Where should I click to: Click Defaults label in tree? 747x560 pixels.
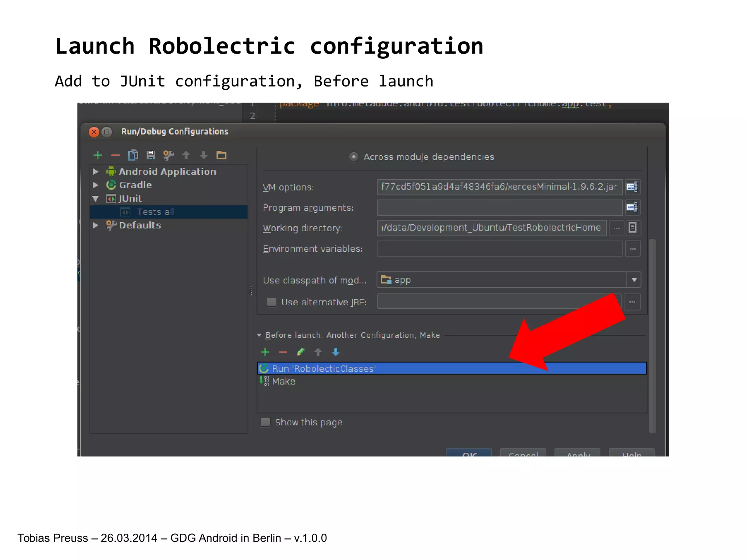coord(140,225)
